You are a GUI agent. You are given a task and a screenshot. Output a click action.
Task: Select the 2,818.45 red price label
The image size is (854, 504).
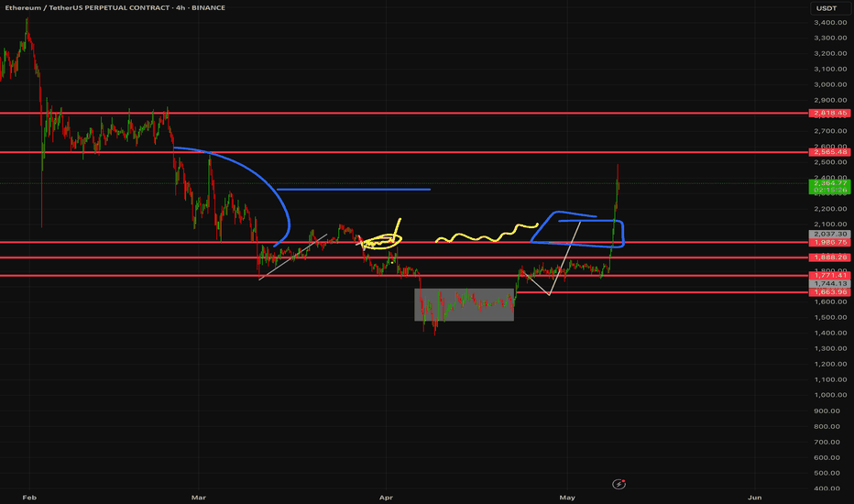point(830,114)
